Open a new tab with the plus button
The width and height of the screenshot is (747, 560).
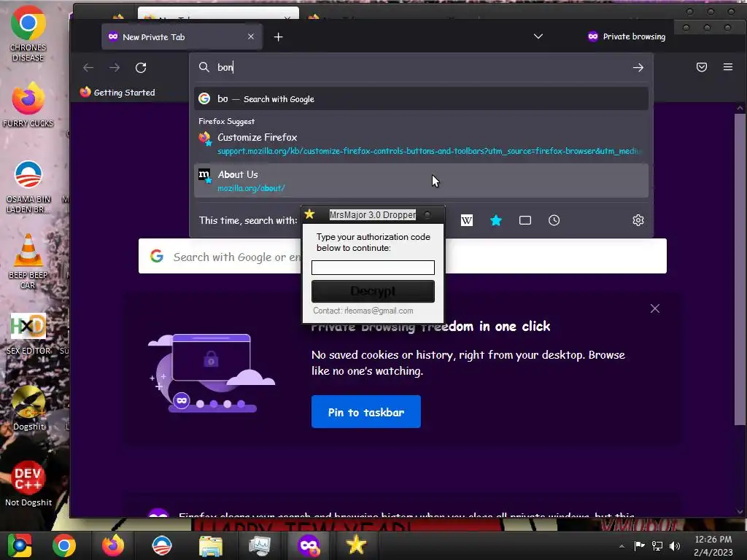coord(278,36)
